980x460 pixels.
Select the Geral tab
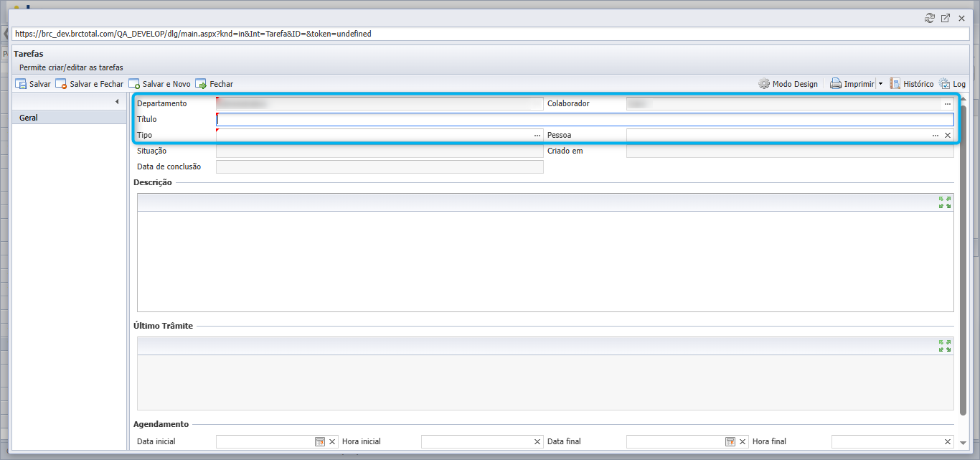click(69, 118)
